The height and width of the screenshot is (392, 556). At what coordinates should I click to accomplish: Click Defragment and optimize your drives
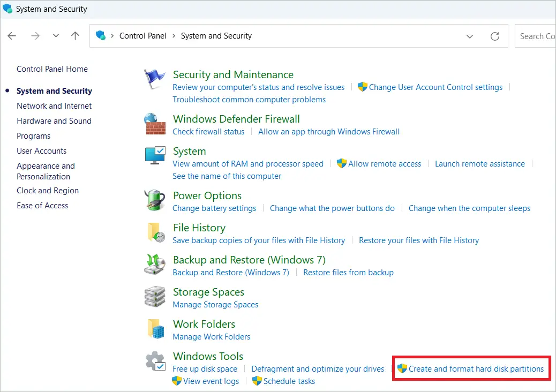coord(317,369)
